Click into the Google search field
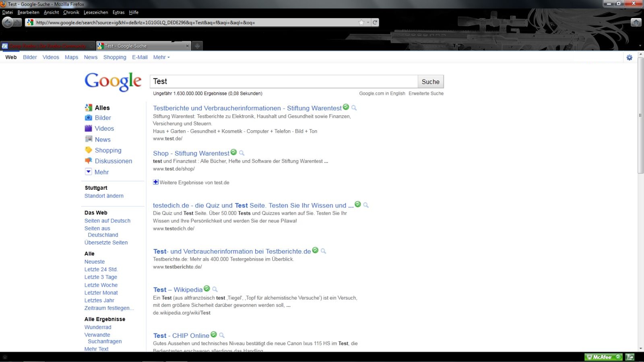 click(x=284, y=82)
